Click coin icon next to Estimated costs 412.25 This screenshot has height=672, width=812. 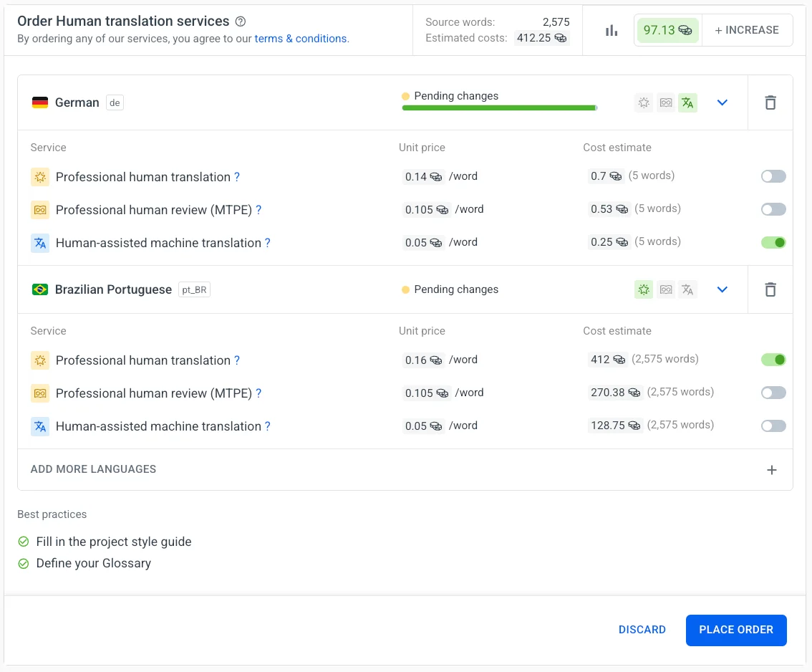click(561, 39)
